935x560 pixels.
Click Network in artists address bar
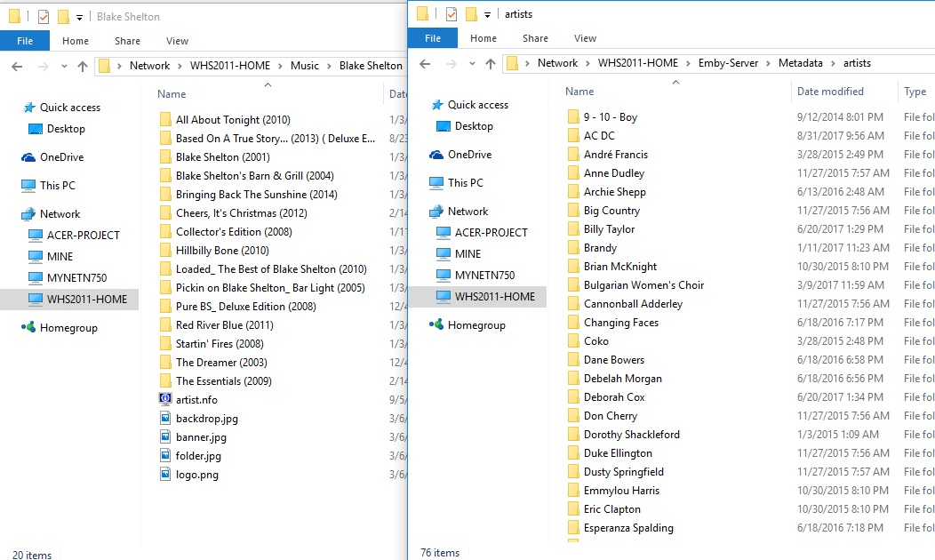click(x=557, y=63)
